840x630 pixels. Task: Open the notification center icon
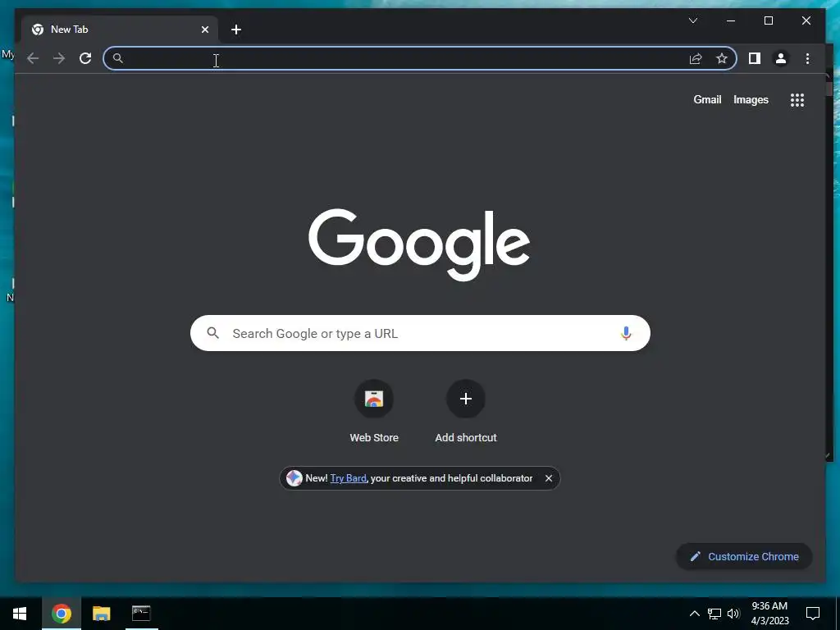(x=813, y=614)
